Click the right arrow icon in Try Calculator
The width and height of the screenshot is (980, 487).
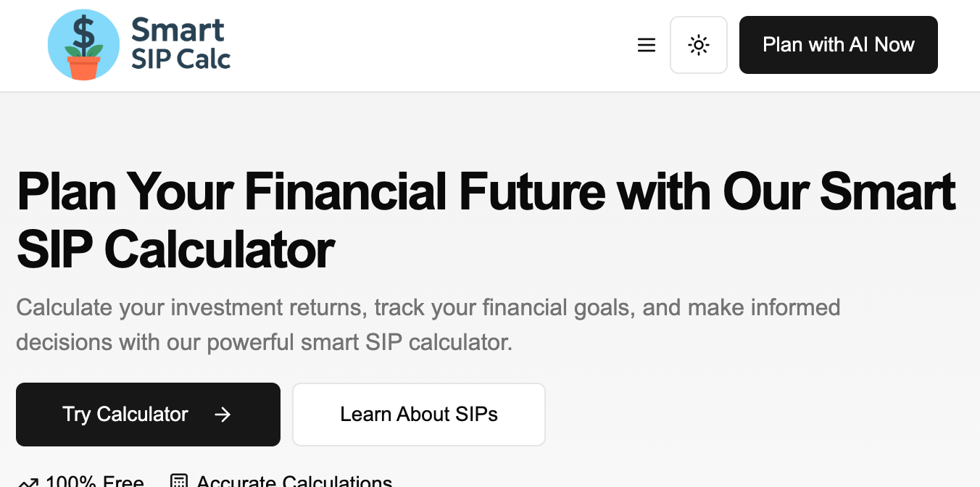[x=223, y=415]
